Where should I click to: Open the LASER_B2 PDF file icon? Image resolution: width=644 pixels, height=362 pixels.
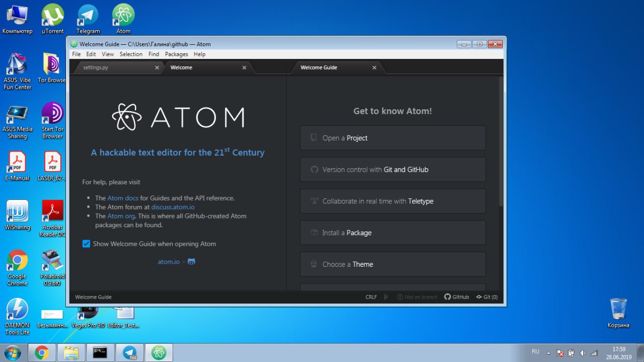52,166
